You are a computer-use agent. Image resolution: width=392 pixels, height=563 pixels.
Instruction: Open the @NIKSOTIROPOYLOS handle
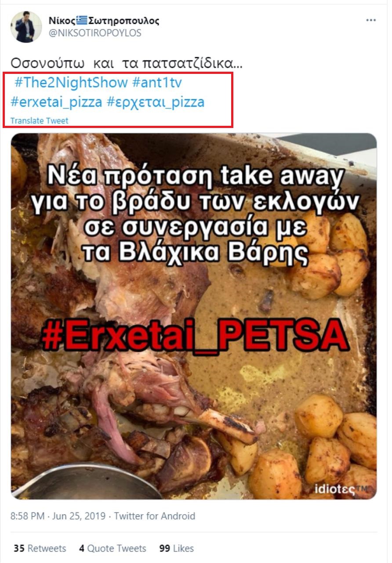[95, 33]
